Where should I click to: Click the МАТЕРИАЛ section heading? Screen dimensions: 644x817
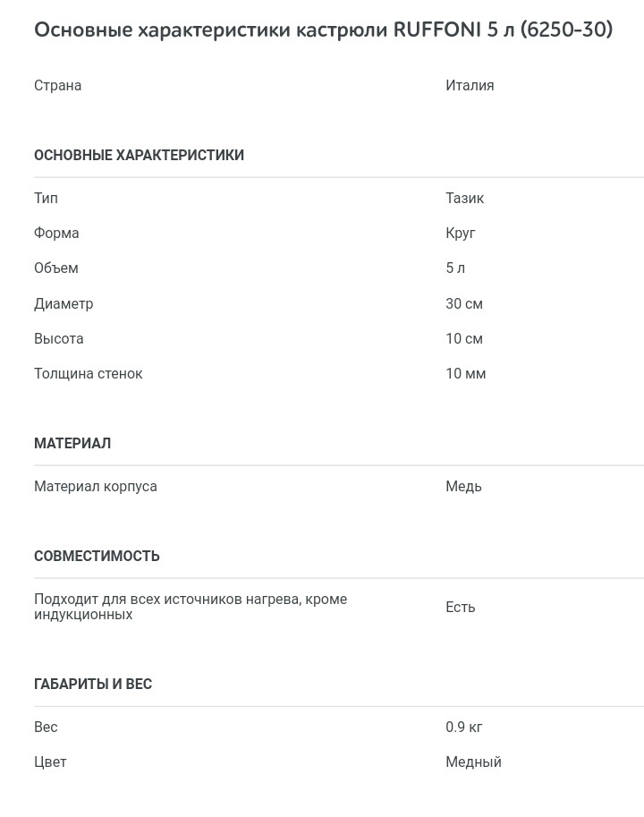(72, 444)
